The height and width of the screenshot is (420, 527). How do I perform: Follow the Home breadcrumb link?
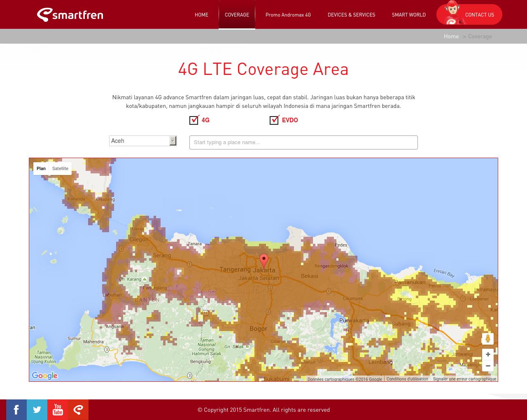tap(451, 36)
